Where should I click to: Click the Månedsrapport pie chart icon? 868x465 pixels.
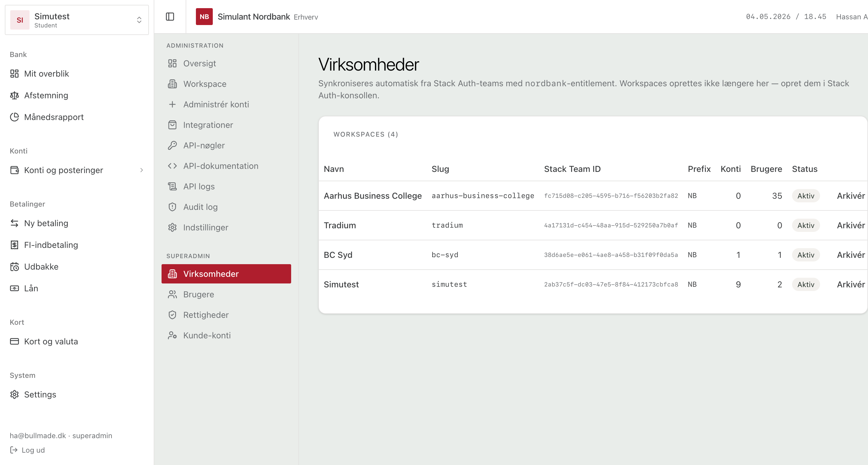pos(14,117)
